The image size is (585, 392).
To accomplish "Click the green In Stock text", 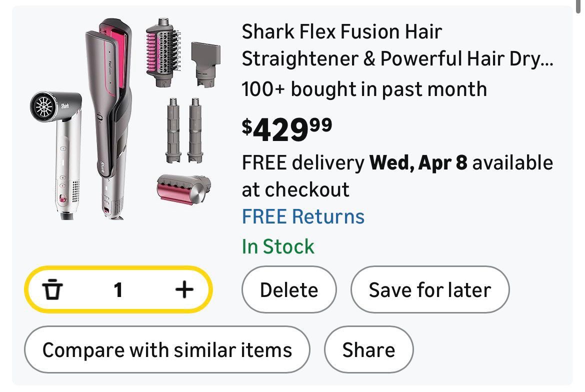I will tap(278, 246).
